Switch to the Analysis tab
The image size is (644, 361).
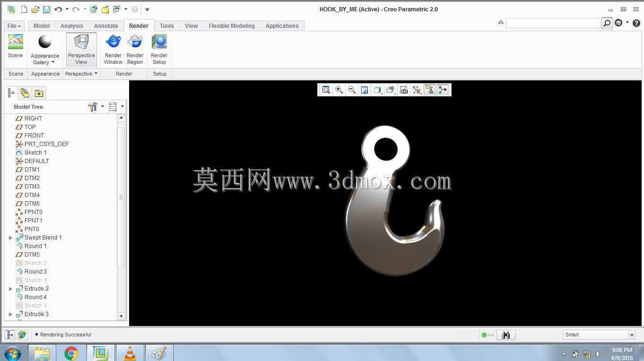click(x=72, y=26)
